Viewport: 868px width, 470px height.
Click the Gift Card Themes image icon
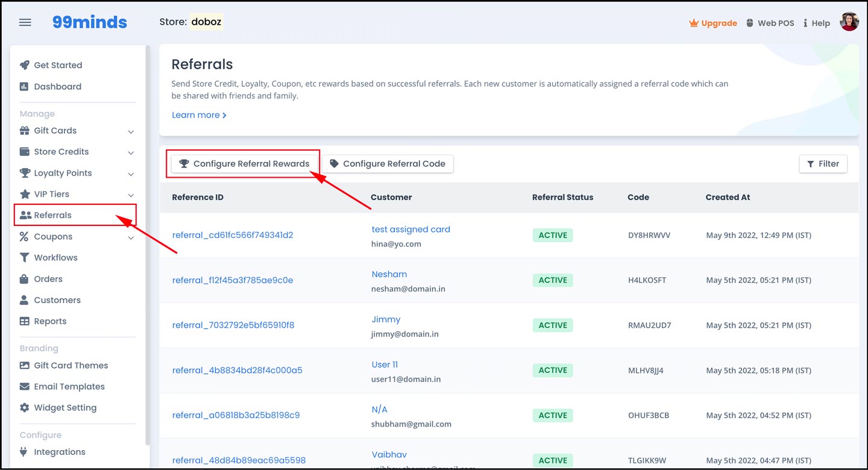tap(24, 365)
